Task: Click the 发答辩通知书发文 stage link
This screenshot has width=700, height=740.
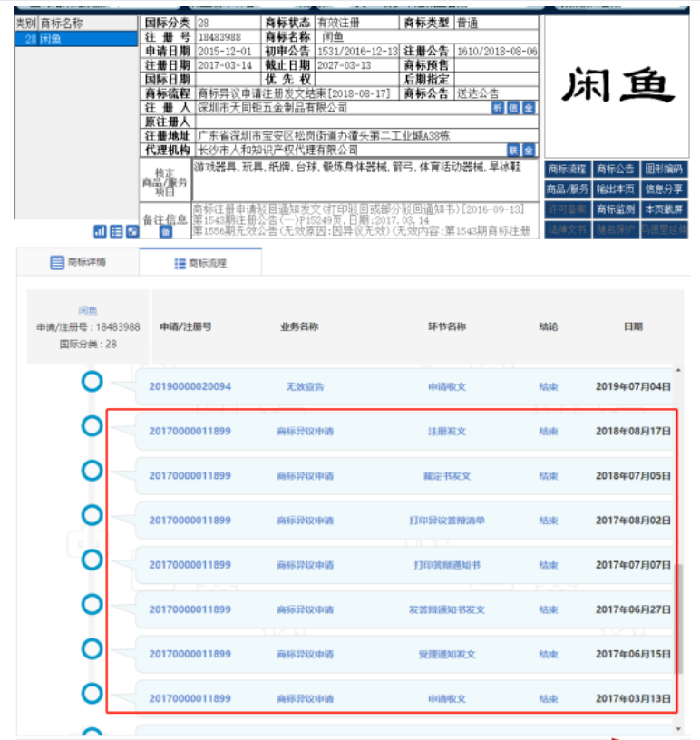Action: coord(446,609)
